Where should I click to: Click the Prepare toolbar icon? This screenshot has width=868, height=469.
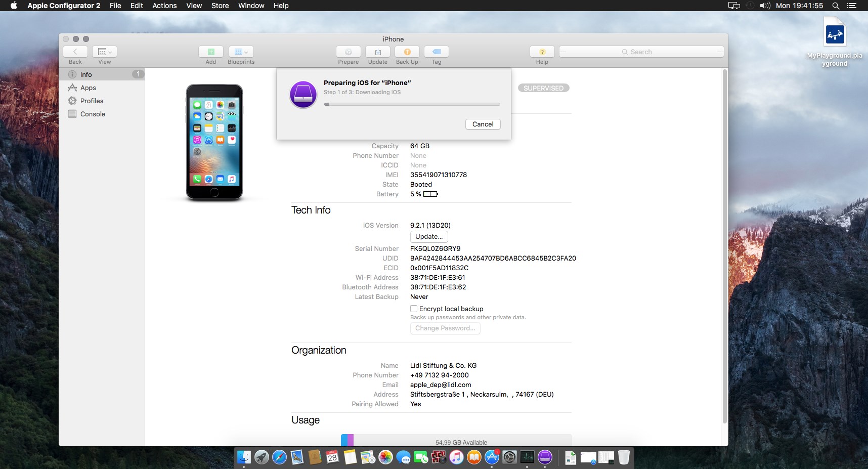click(349, 52)
